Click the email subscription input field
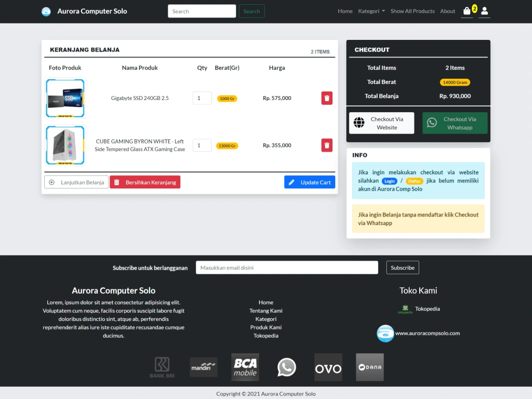The width and height of the screenshot is (532, 399). tap(287, 268)
